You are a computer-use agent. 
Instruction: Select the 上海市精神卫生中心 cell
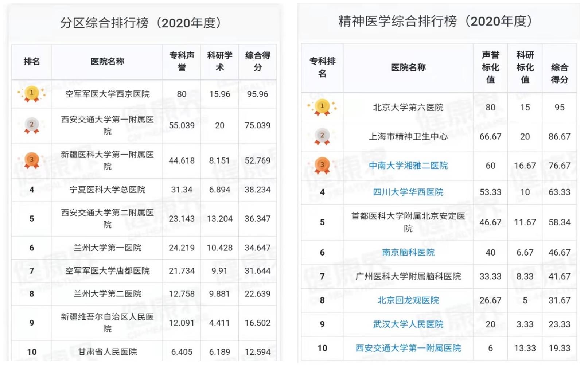pyautogui.click(x=408, y=137)
